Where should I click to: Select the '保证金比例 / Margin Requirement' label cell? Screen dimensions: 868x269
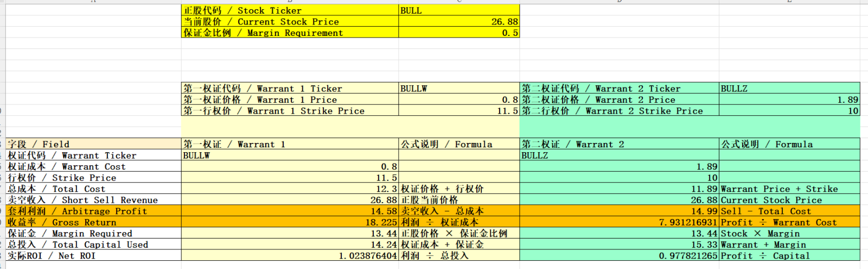pyautogui.click(x=290, y=33)
